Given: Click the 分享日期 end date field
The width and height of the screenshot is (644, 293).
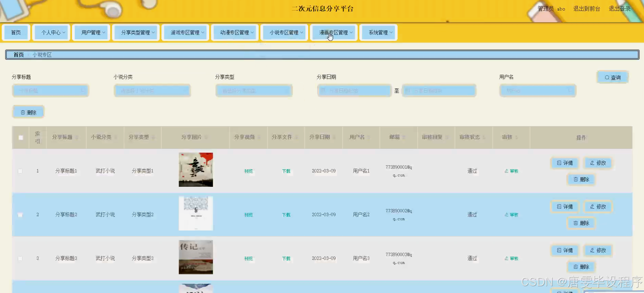Looking at the screenshot, I should coord(439,90).
